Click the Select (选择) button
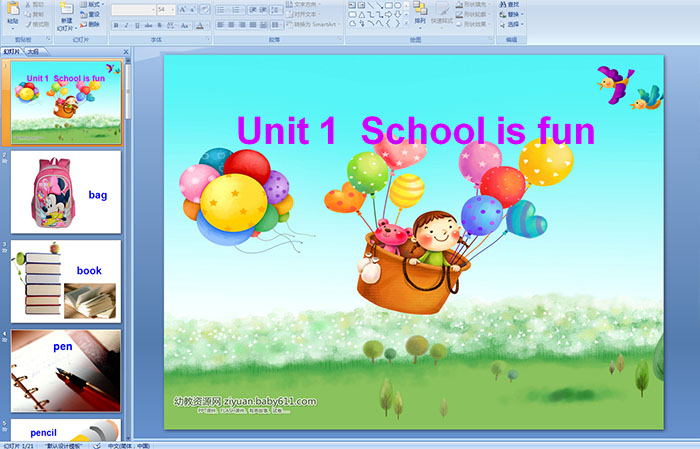Image resolution: width=700 pixels, height=449 pixels. pyautogui.click(x=511, y=24)
